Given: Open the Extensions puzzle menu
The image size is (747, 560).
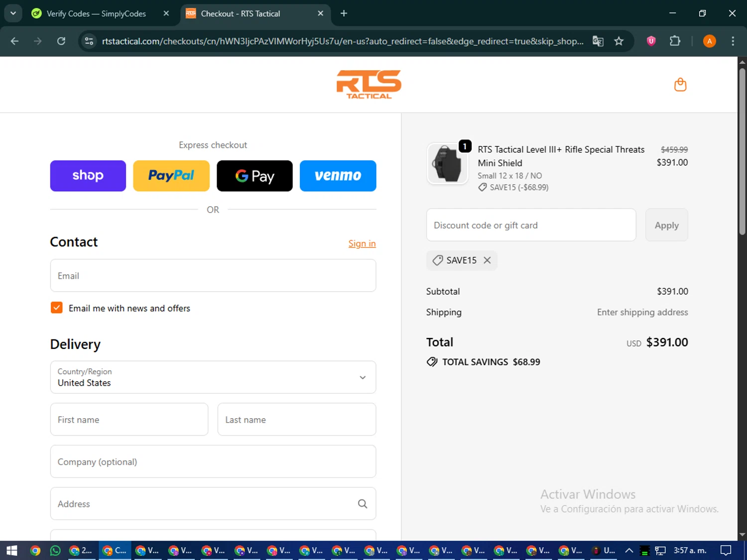Looking at the screenshot, I should point(675,41).
